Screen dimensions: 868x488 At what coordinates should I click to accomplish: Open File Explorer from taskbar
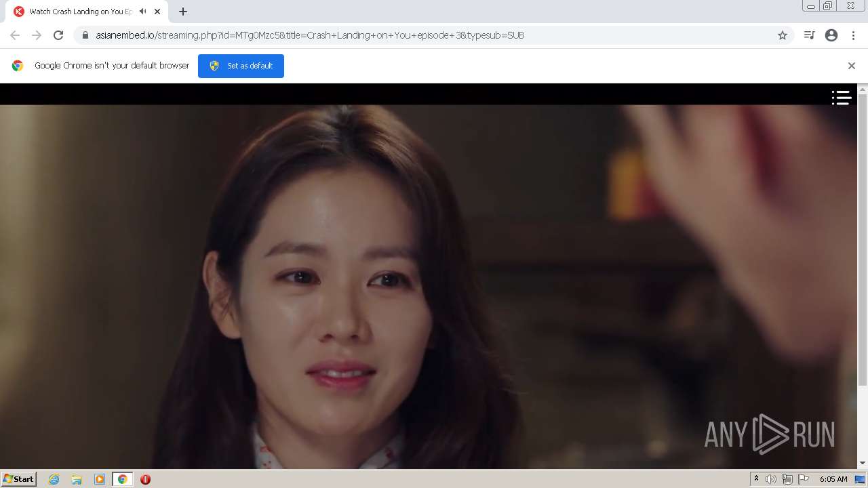(77, 479)
